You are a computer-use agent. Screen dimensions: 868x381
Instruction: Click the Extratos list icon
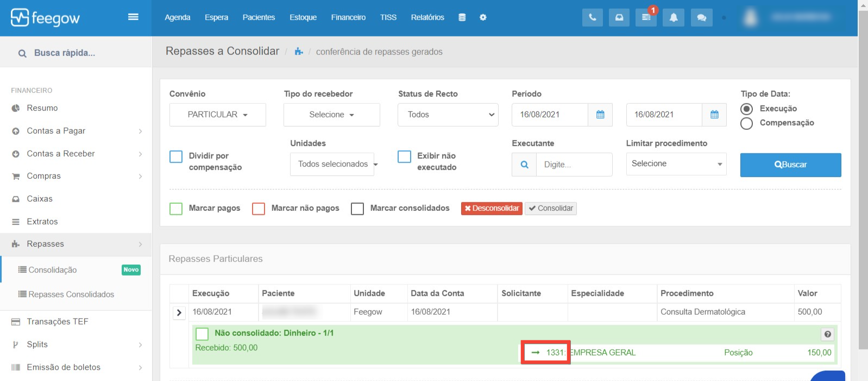[x=16, y=222]
